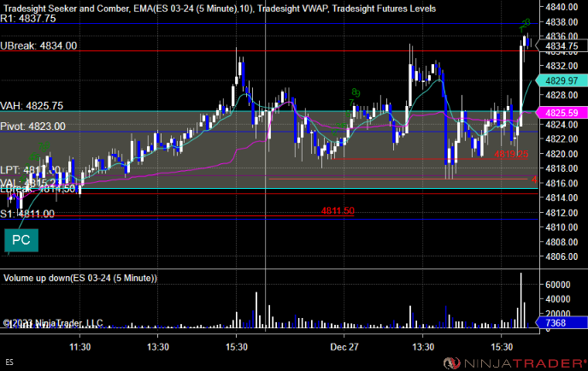Click the tallest volume bar near close

[520, 301]
